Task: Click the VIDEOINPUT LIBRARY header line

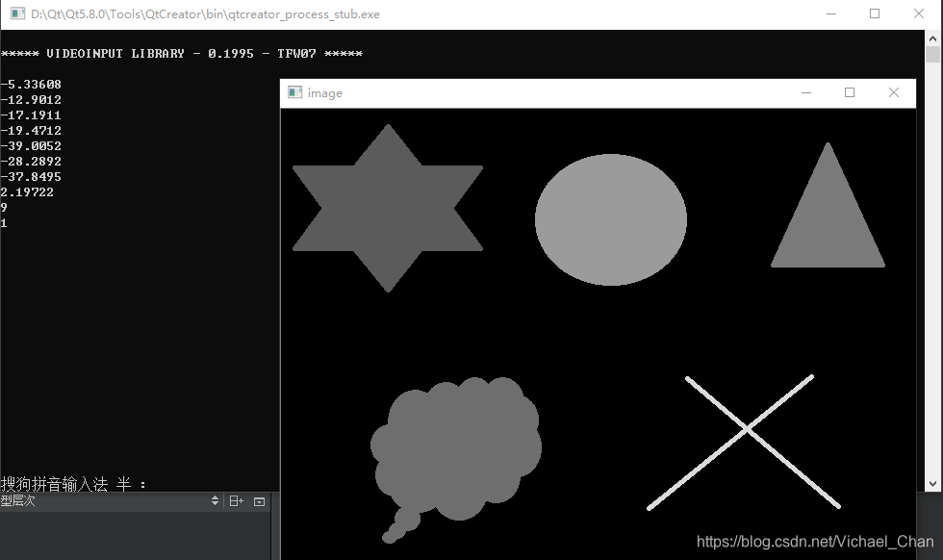Action: (x=182, y=54)
